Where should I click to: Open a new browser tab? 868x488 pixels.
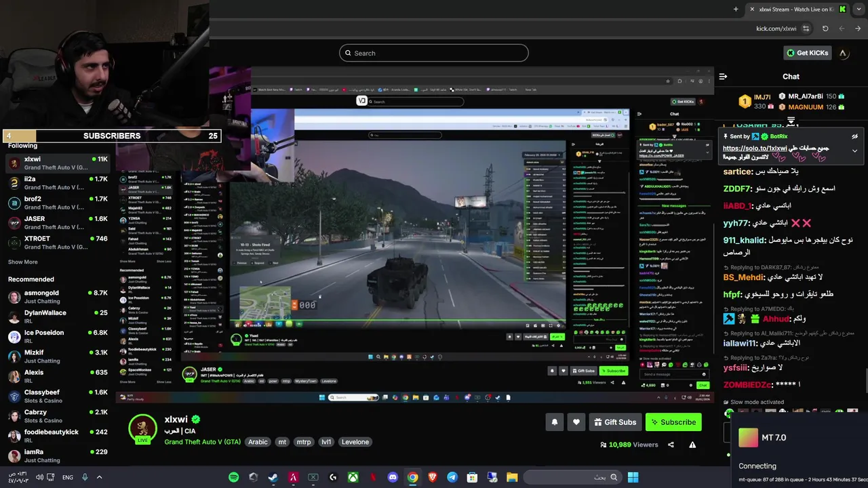(x=736, y=9)
